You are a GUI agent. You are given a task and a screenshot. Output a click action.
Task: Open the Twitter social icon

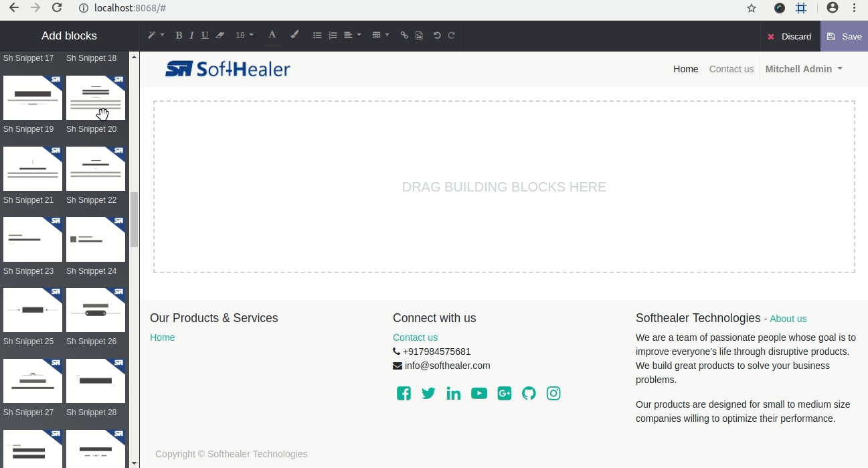pyautogui.click(x=428, y=393)
